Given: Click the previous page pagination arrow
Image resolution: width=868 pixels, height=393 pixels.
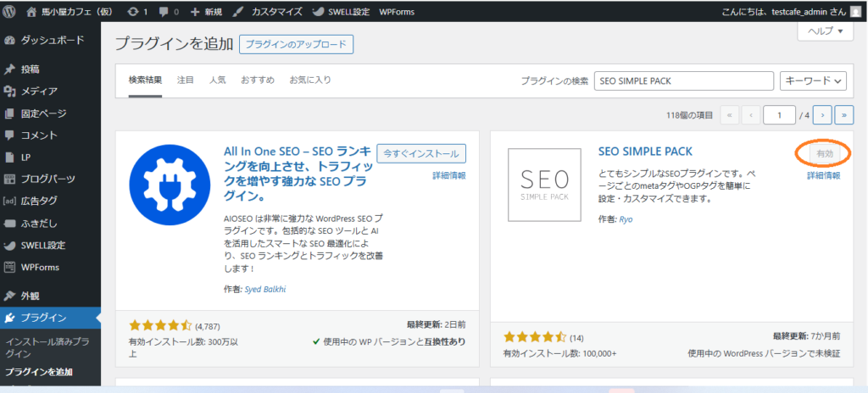Looking at the screenshot, I should click(x=751, y=115).
